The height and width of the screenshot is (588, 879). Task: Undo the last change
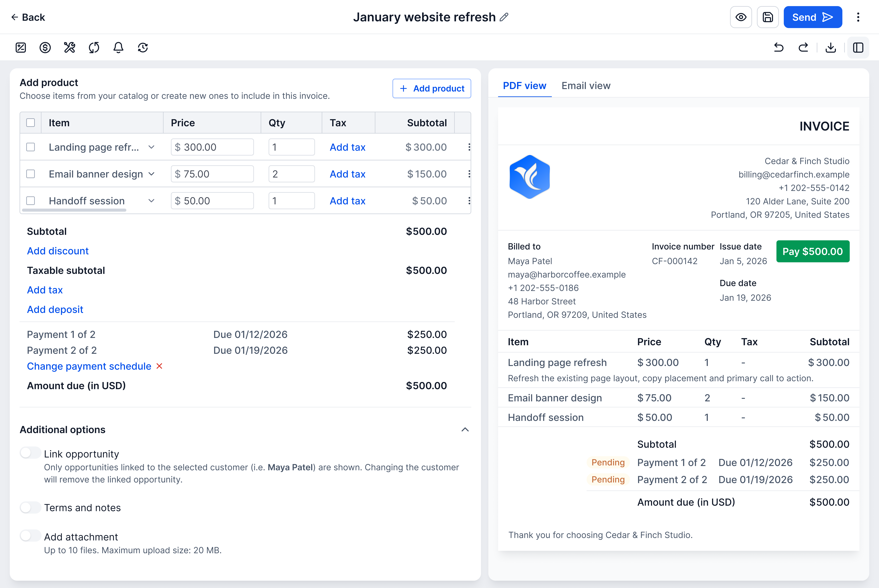pyautogui.click(x=779, y=48)
